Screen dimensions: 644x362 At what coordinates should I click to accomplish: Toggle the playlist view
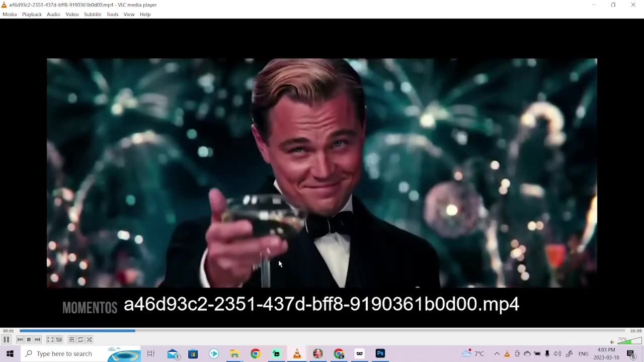(x=71, y=339)
